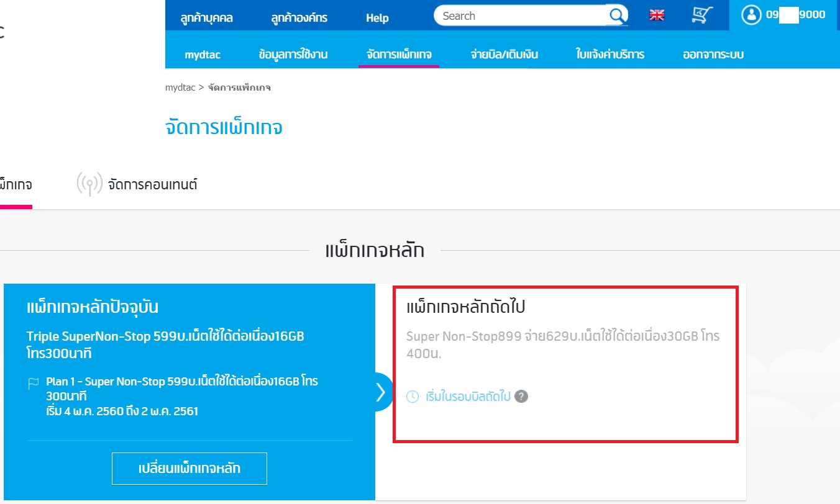Click the แพ็กเกจหลัก section heading
The image size is (840, 504).
(375, 251)
